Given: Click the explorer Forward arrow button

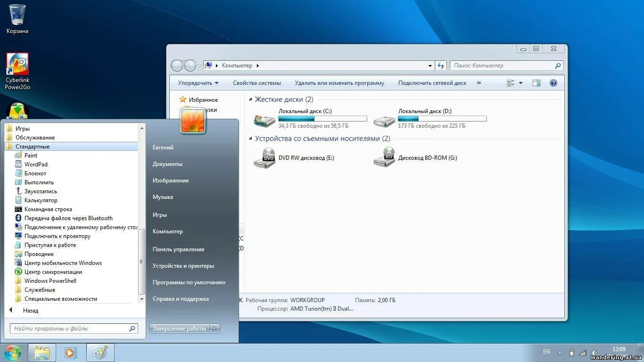Looking at the screenshot, I should pyautogui.click(x=190, y=66).
